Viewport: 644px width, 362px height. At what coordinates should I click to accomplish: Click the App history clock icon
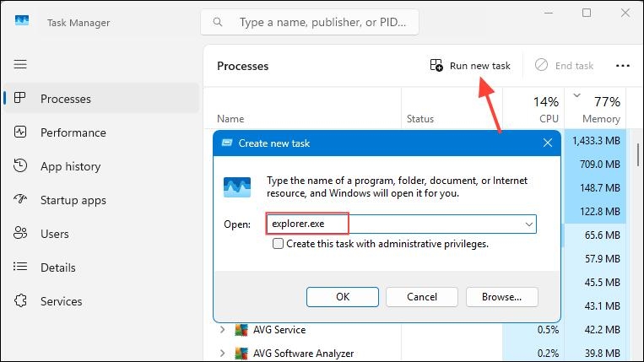tap(20, 165)
